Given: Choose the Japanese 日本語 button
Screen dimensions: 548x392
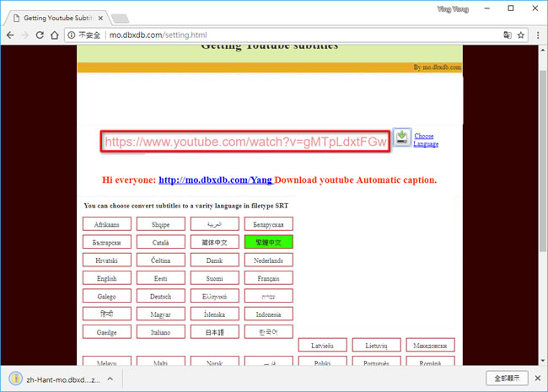Looking at the screenshot, I should pyautogui.click(x=215, y=332).
